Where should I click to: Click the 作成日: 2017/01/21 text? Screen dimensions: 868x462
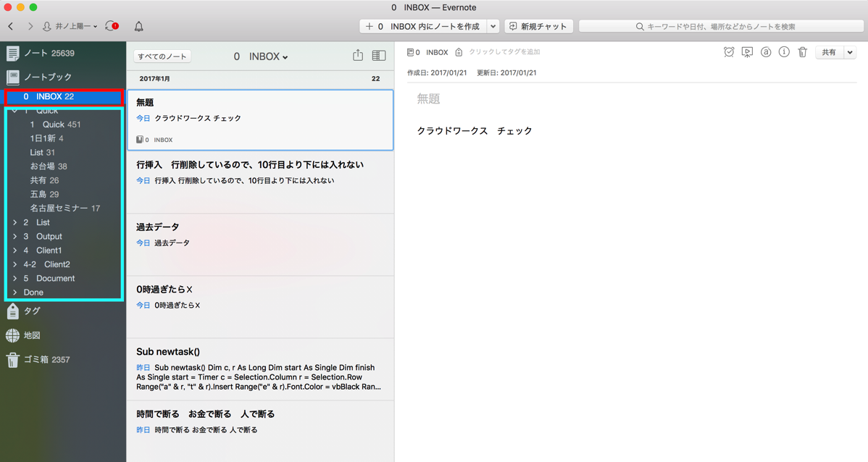coord(437,72)
